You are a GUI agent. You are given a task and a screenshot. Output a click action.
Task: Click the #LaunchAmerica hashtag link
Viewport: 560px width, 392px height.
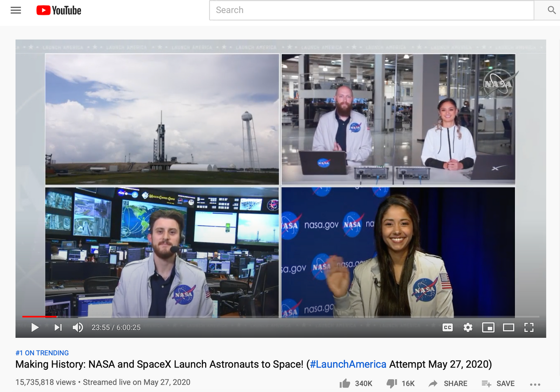click(348, 364)
